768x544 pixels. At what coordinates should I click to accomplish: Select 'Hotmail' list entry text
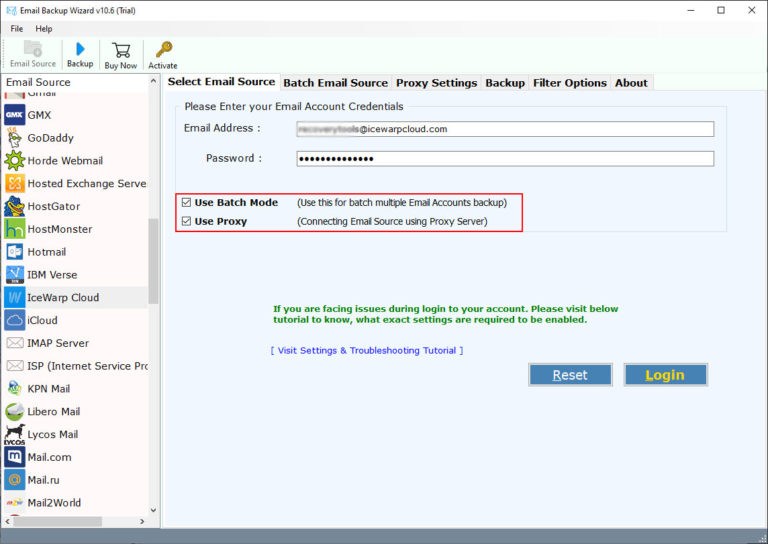click(47, 252)
